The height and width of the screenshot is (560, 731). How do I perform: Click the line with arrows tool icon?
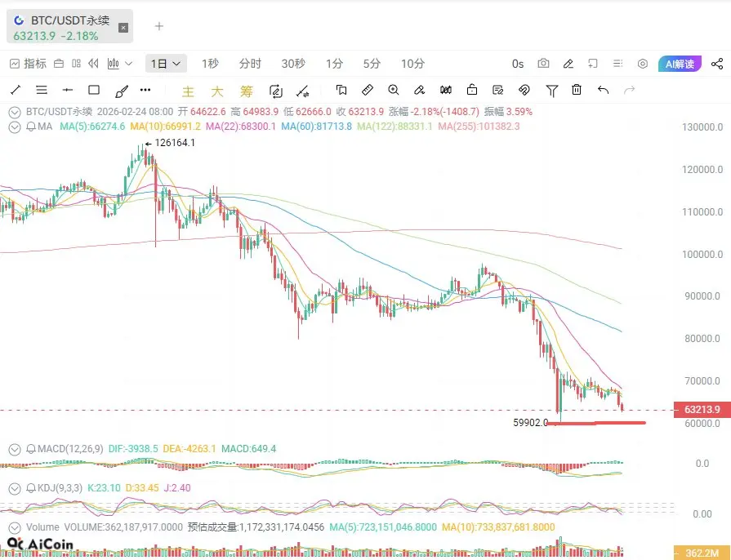tap(302, 91)
